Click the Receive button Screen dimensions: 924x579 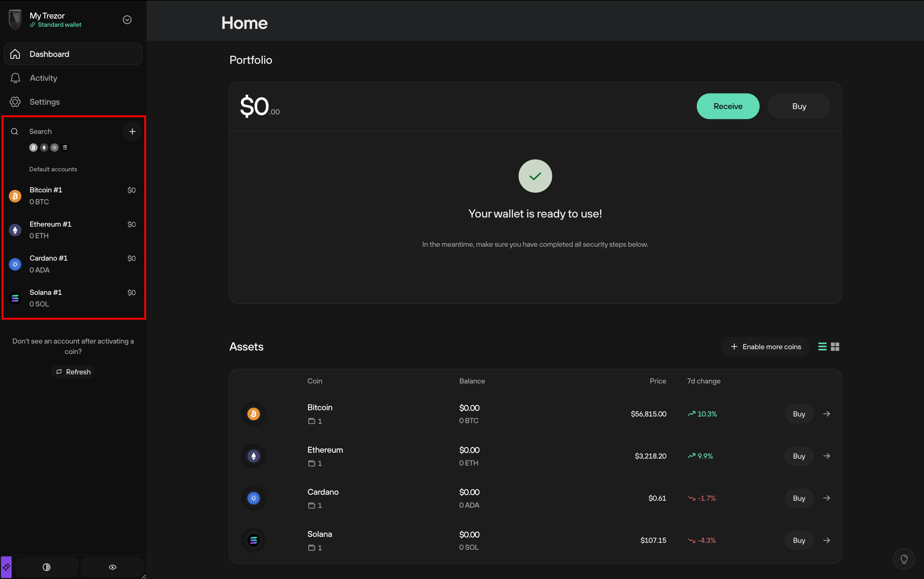[728, 106]
